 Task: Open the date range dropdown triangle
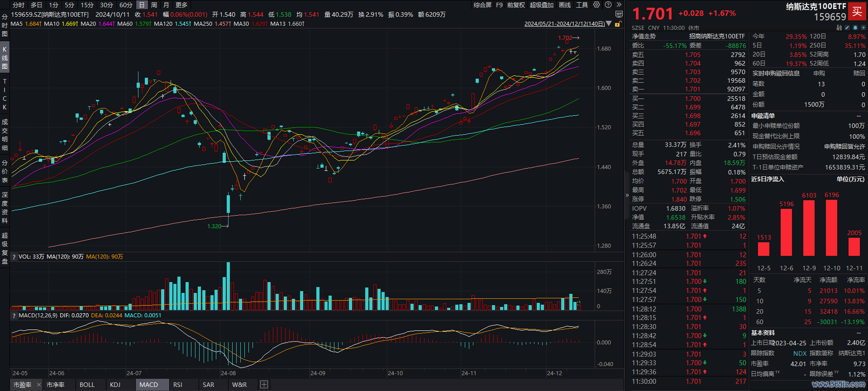pyautogui.click(x=609, y=24)
